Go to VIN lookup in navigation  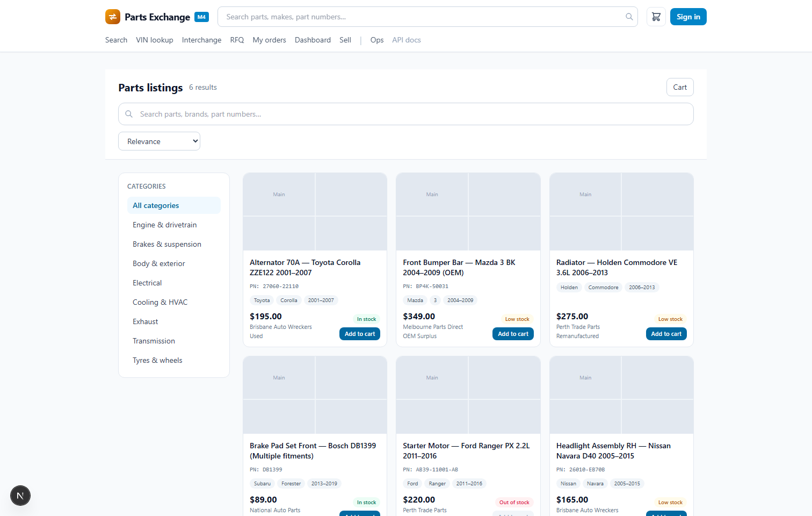155,40
